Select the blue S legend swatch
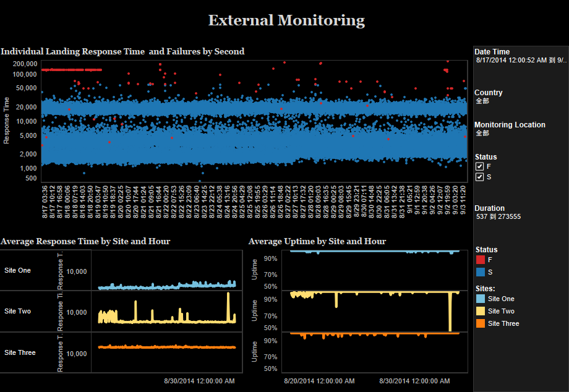Image resolution: width=569 pixels, height=392 pixels. tap(481, 272)
